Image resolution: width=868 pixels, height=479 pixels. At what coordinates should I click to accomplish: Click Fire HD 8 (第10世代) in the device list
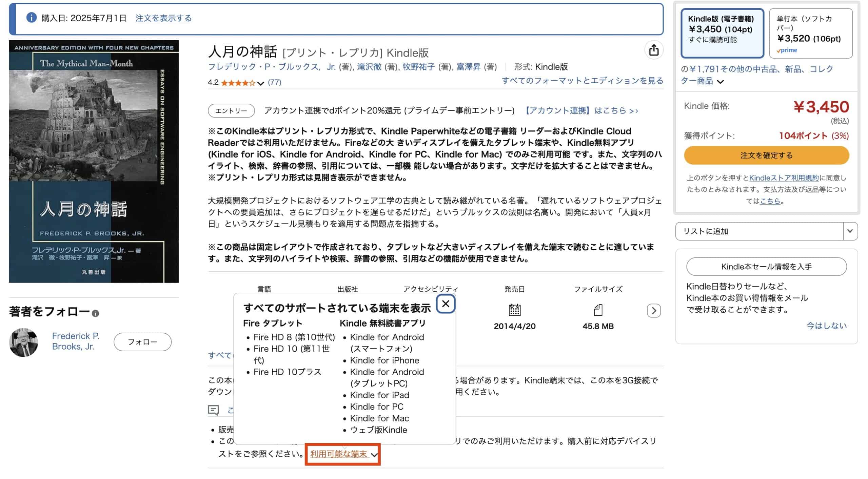(294, 337)
